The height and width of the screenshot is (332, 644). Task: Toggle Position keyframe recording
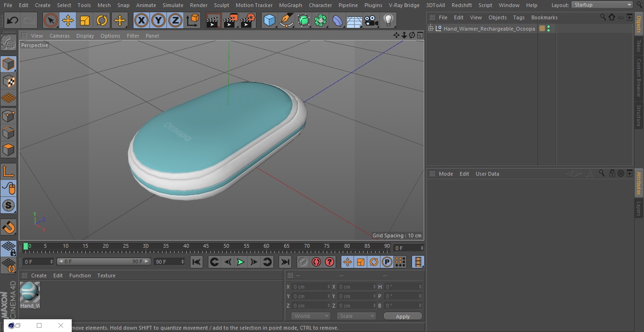click(347, 262)
